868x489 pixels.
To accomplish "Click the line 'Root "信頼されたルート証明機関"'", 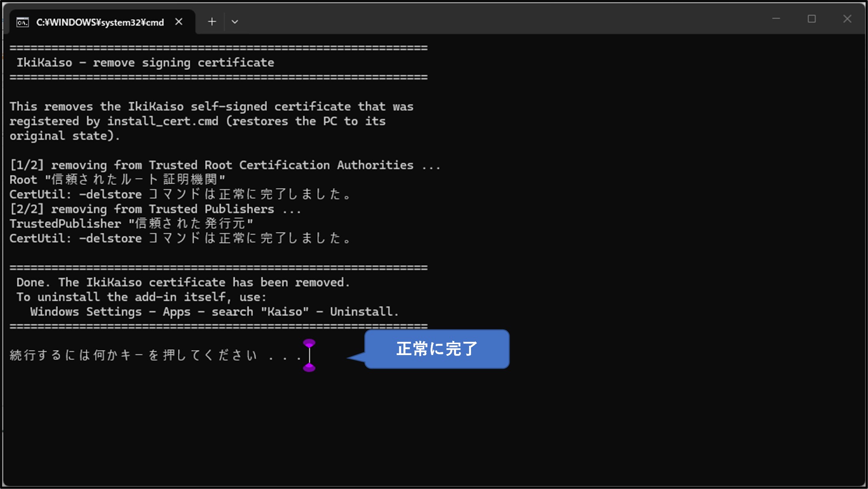I will [x=117, y=180].
